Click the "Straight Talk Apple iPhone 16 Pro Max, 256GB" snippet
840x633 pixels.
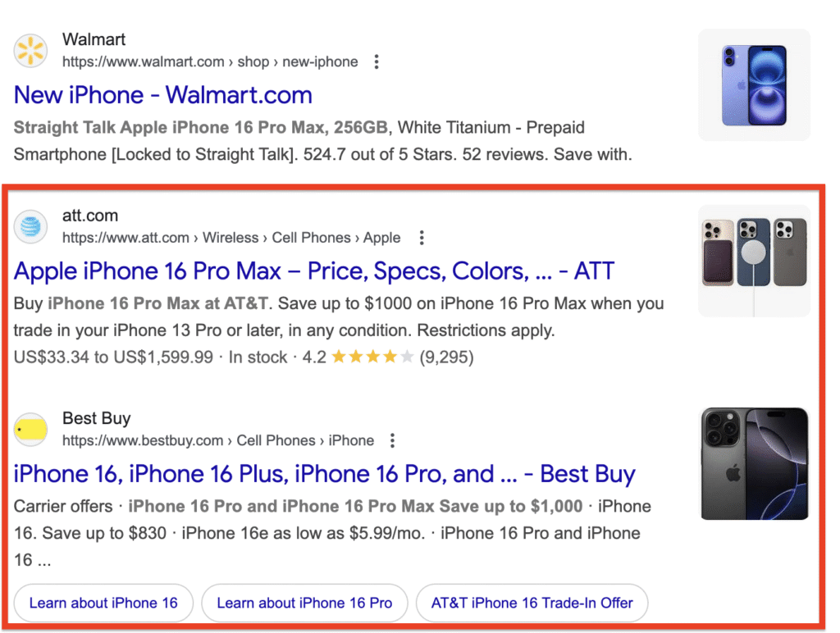tap(200, 127)
